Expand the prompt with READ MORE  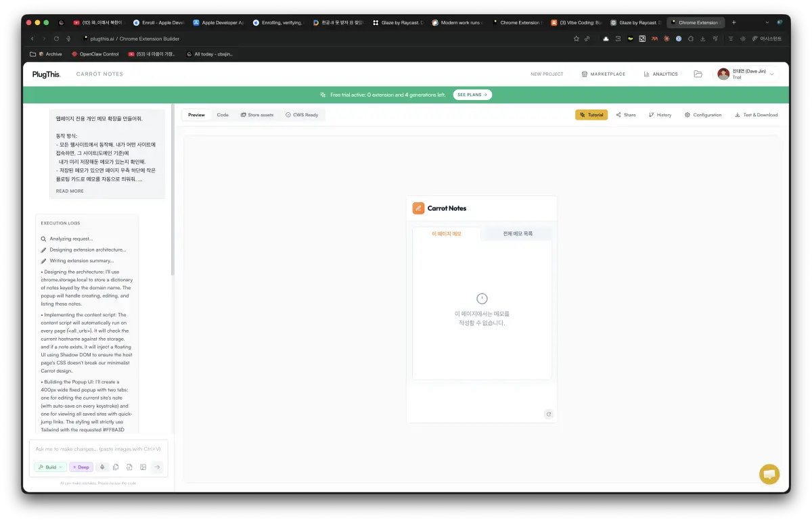[70, 191]
